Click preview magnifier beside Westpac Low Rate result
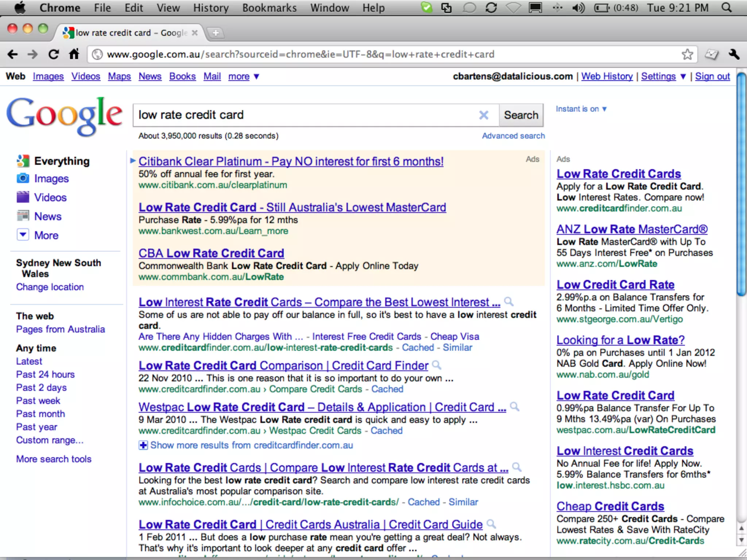The height and width of the screenshot is (560, 747). (x=515, y=407)
